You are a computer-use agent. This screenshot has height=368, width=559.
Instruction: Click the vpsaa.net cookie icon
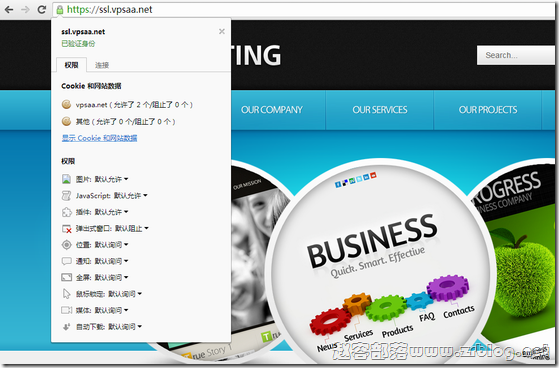click(x=66, y=104)
